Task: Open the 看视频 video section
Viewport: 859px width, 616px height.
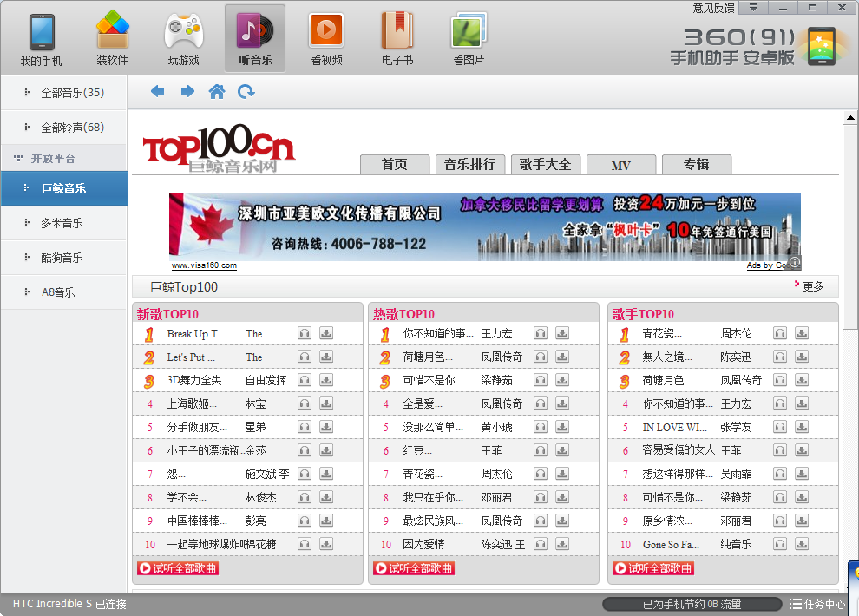Action: pyautogui.click(x=326, y=39)
